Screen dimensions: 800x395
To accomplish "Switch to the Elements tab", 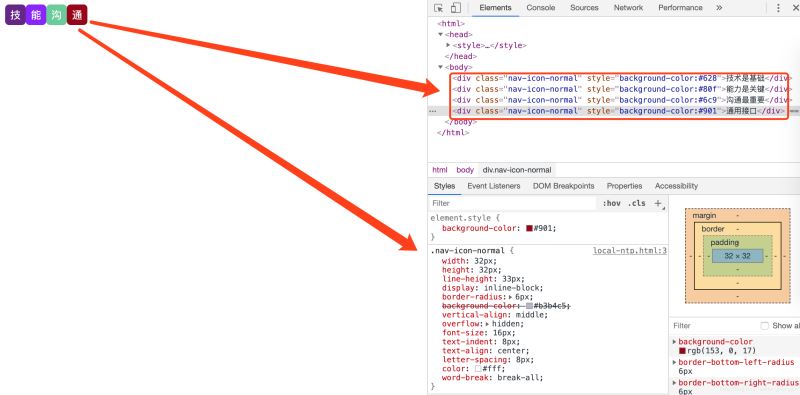I will [495, 8].
